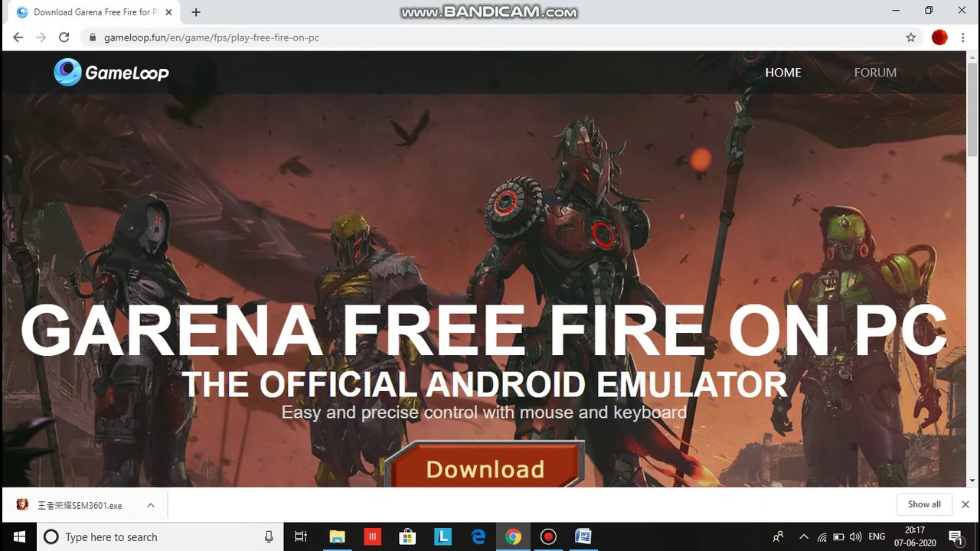Reload the current page

pos(64,37)
